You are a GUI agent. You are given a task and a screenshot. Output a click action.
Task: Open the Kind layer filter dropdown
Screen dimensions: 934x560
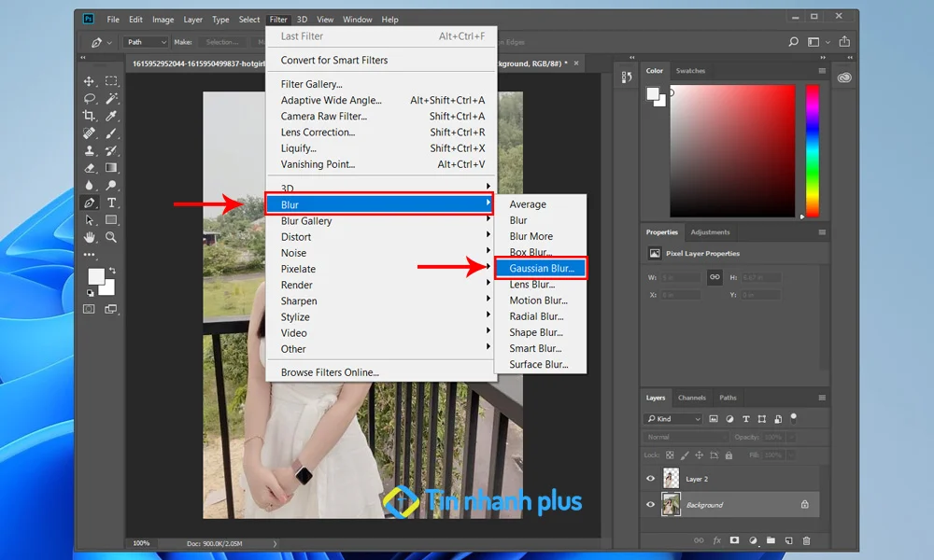pos(672,419)
